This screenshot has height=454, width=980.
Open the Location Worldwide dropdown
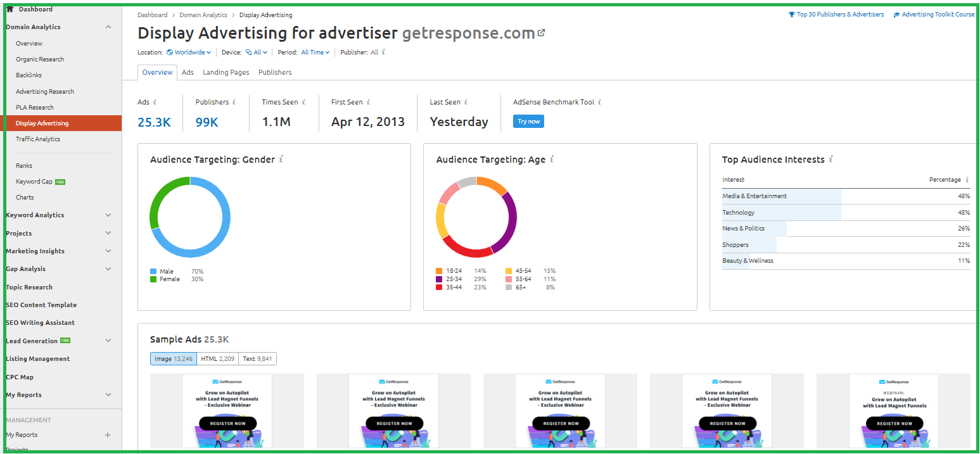189,53
